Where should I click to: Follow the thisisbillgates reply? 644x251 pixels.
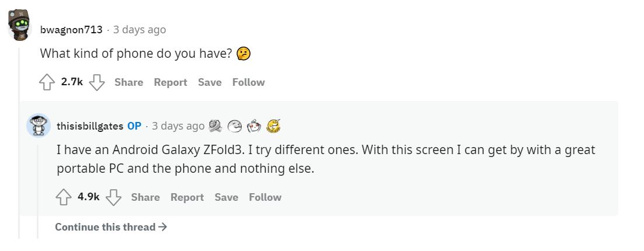click(x=265, y=197)
